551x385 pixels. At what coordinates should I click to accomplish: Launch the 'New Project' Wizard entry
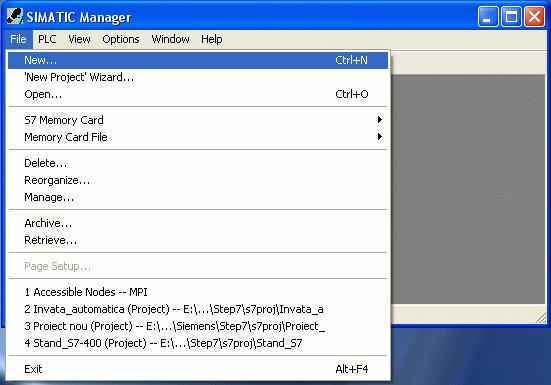pyautogui.click(x=198, y=77)
